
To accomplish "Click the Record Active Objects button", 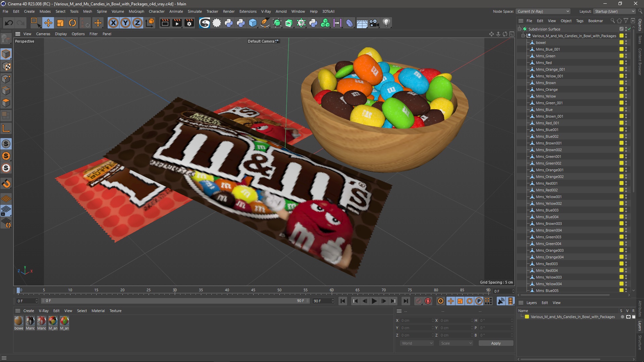I will [x=418, y=301].
